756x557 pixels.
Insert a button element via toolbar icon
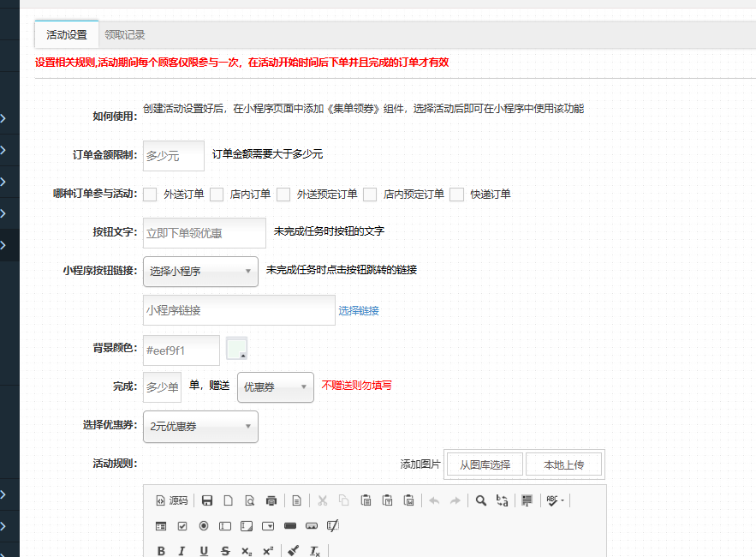pyautogui.click(x=290, y=525)
